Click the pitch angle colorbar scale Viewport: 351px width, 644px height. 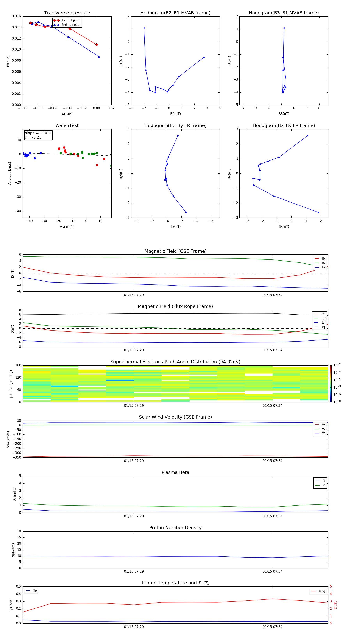click(331, 384)
